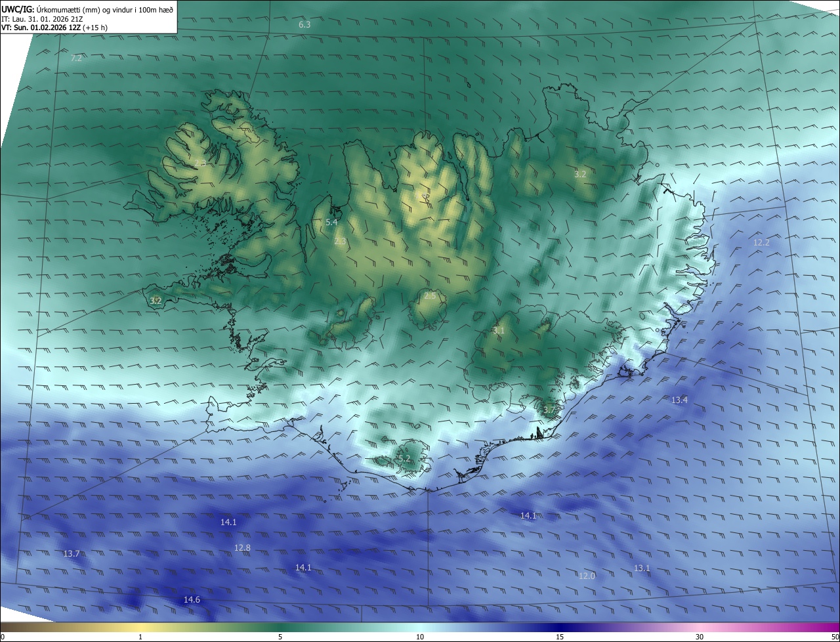Click the color scale tick label 0

3,637
